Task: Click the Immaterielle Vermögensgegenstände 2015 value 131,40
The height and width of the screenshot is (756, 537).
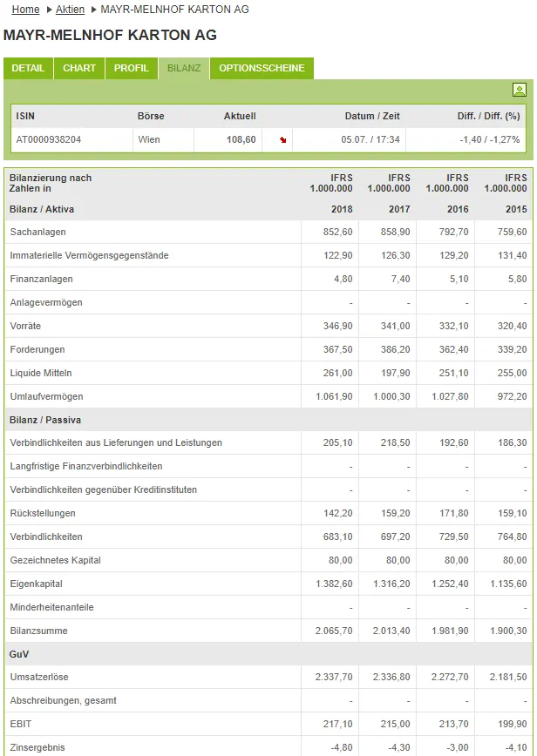Action: click(x=513, y=255)
